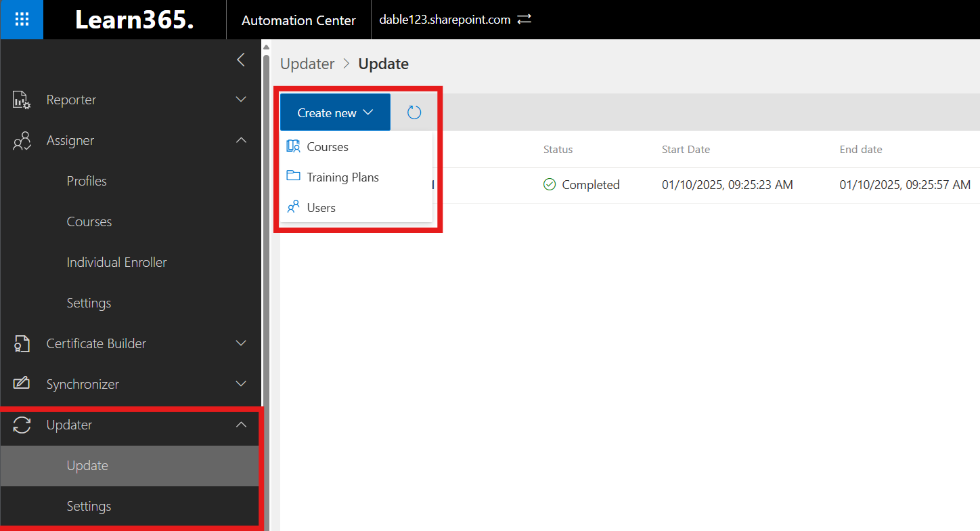Pick Users in the Create new menu
980x531 pixels.
click(321, 208)
